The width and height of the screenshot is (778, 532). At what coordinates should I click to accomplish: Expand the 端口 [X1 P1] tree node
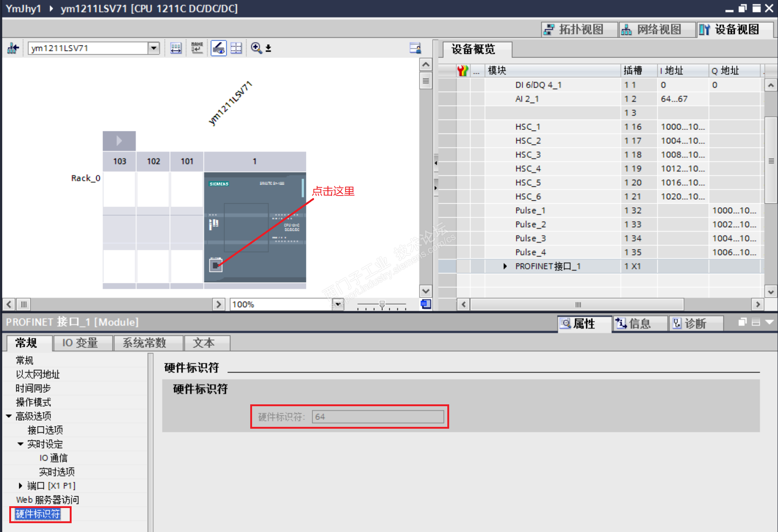(21, 486)
